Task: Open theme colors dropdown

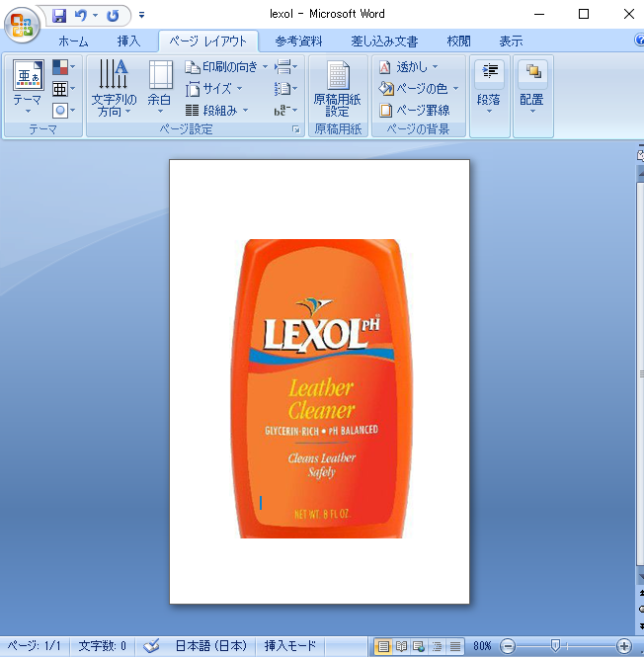Action: click(x=63, y=67)
